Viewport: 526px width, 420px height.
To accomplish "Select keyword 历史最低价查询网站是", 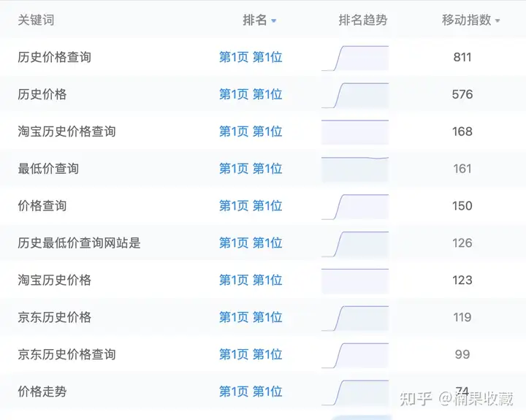I will click(x=79, y=243).
